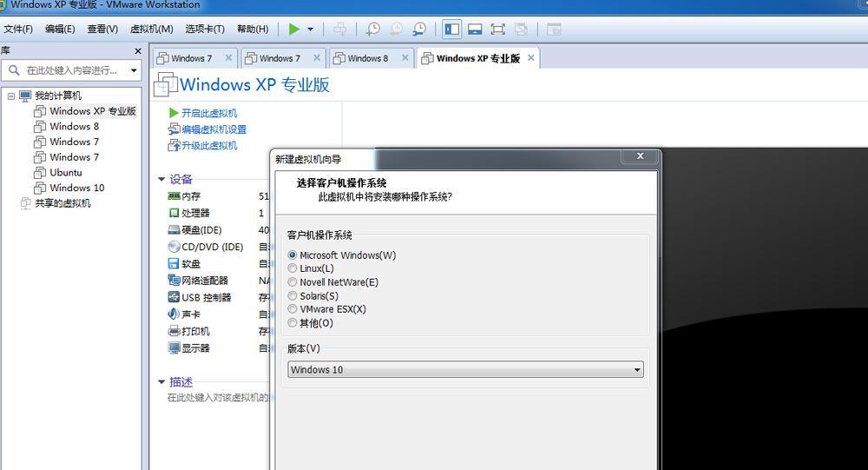The height and width of the screenshot is (470, 868).
Task: Click the 声卡 sound card icon
Action: pos(174,314)
